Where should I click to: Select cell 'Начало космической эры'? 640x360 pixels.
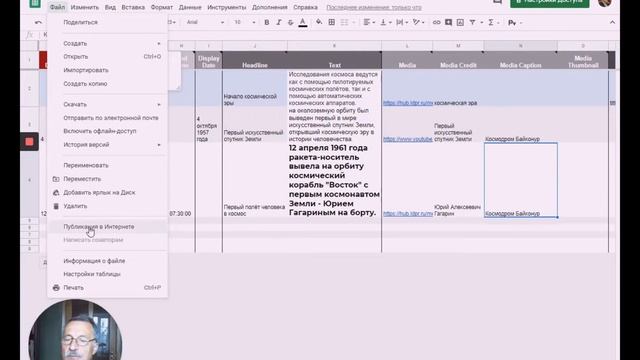[x=254, y=89]
